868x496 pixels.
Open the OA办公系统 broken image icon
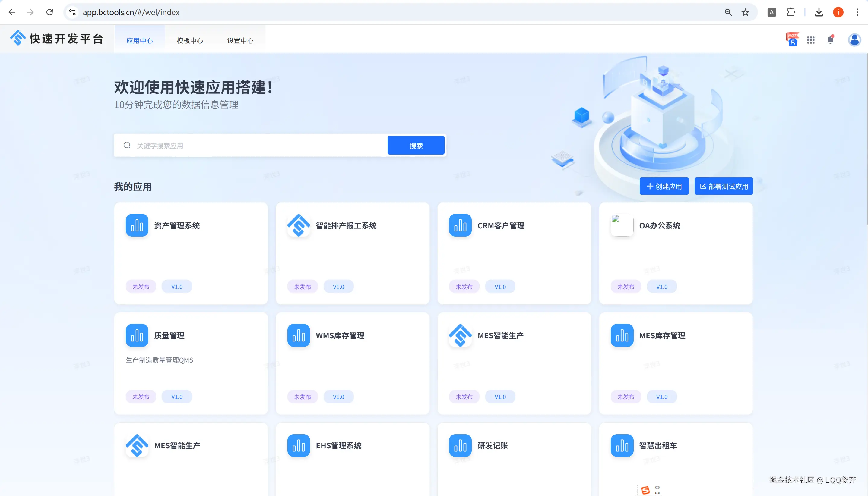click(x=622, y=225)
